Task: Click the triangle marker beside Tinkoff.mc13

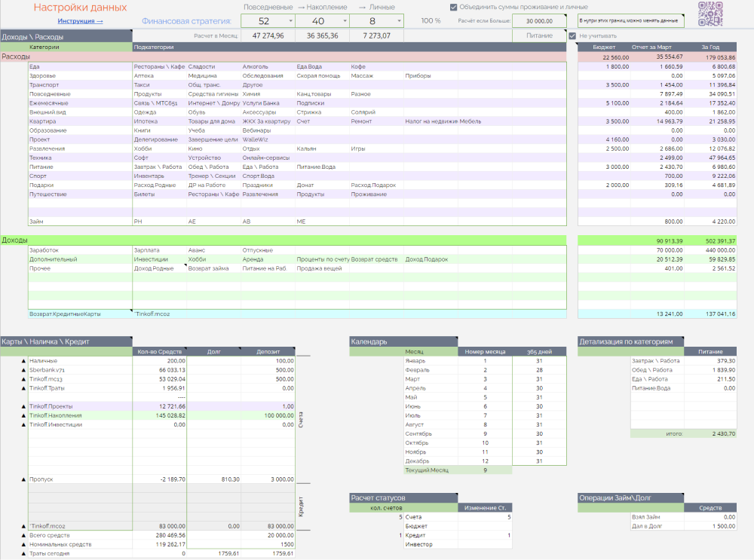Action: (x=23, y=379)
